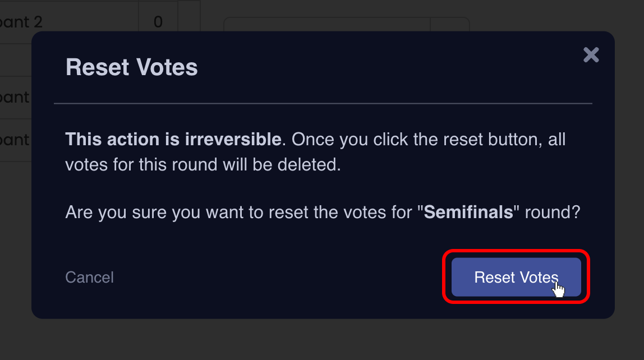Click the Reset Votes dialog title
This screenshot has width=644, height=360.
[x=132, y=67]
